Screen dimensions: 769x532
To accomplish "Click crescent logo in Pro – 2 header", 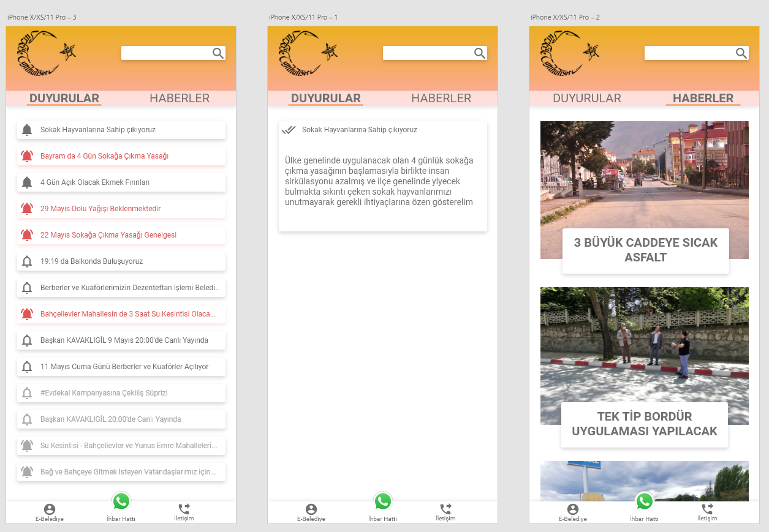I will coord(570,54).
